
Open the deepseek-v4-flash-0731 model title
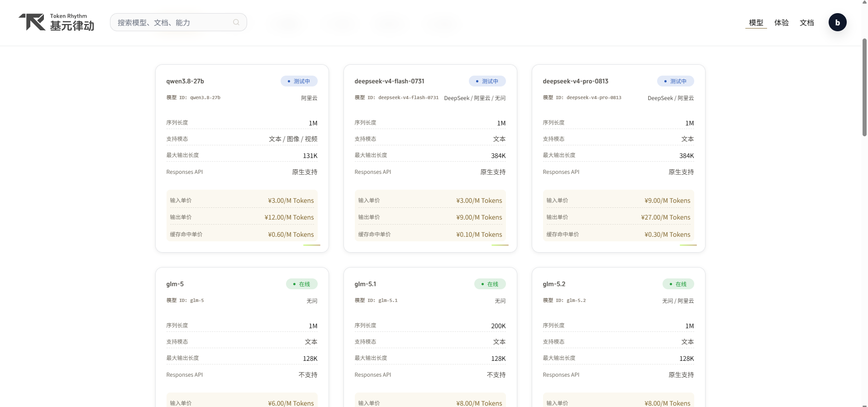[x=389, y=81]
